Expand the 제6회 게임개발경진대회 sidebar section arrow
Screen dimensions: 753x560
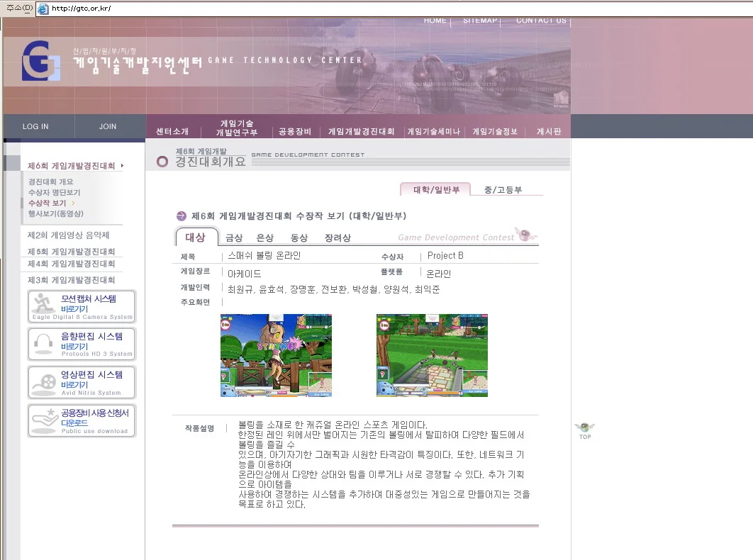tap(123, 166)
